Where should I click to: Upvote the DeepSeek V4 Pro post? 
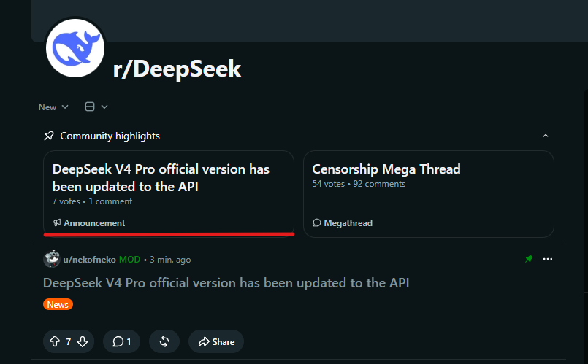pyautogui.click(x=55, y=341)
